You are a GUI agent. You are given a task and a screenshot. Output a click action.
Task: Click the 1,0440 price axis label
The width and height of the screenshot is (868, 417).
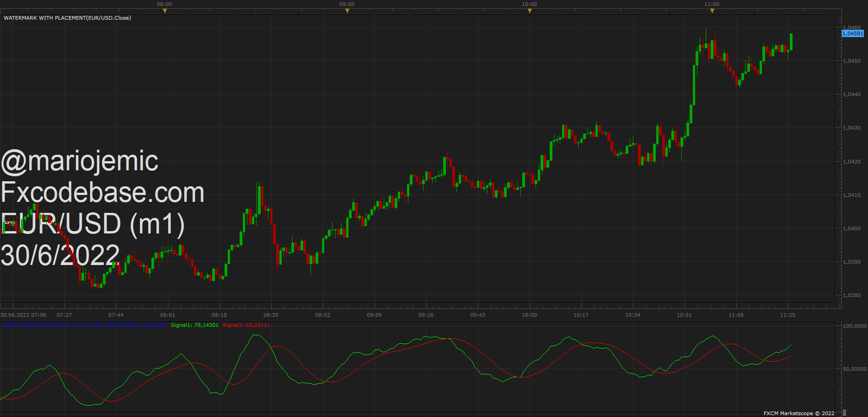tap(852, 94)
